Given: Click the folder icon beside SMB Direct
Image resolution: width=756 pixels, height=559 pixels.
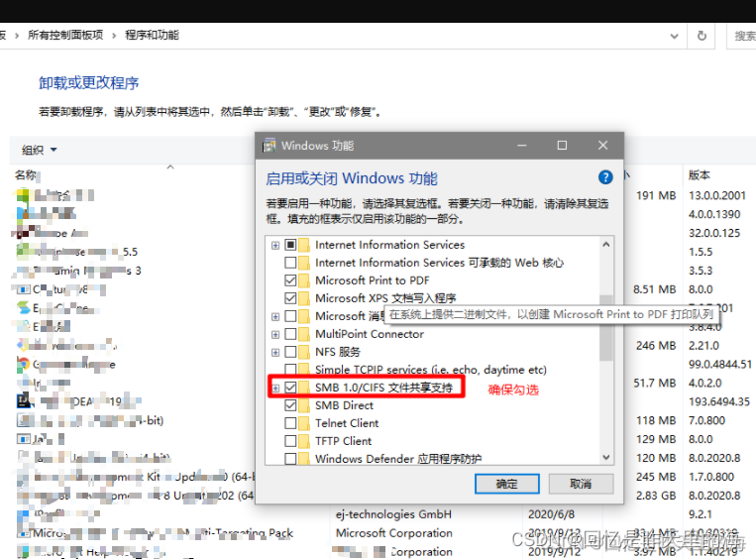Looking at the screenshot, I should coord(304,405).
